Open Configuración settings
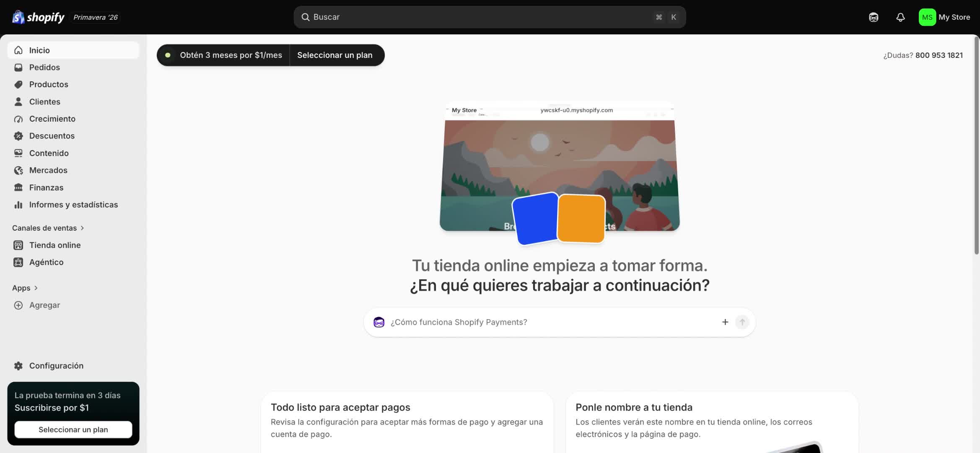This screenshot has height=453, width=980. (73, 366)
